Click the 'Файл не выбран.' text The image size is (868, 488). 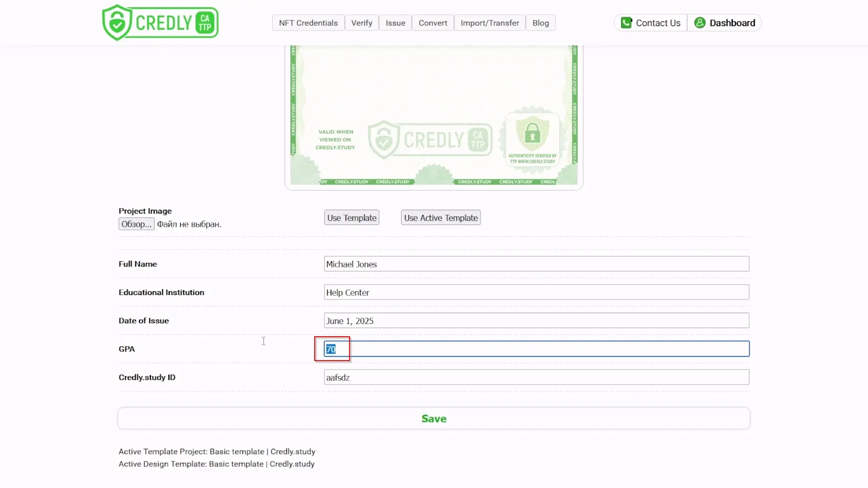pos(189,225)
